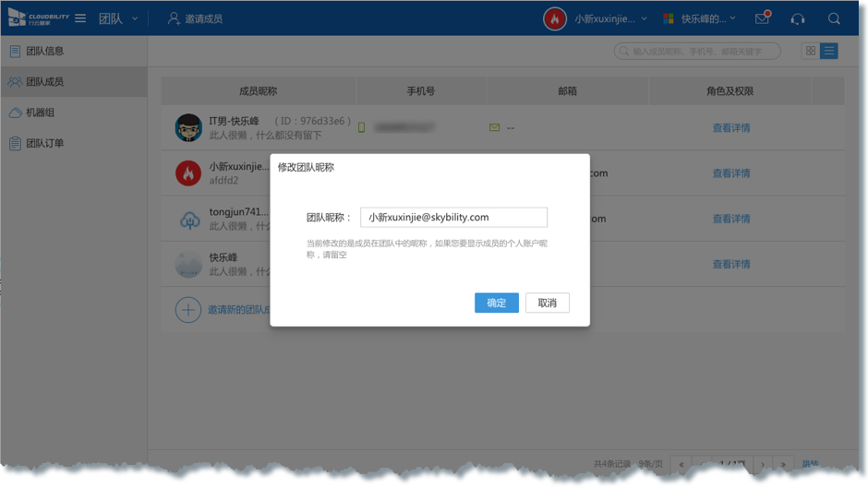The width and height of the screenshot is (868, 488).
Task: Click the Cloudbility logo
Action: coord(37,18)
